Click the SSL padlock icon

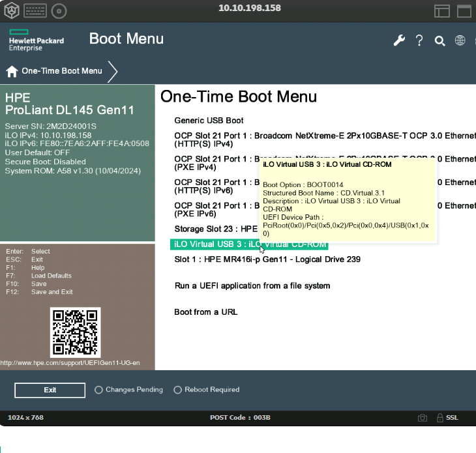440,418
